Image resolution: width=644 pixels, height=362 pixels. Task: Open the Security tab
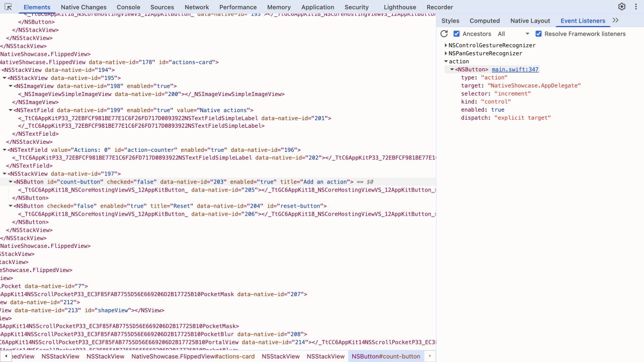coord(357,7)
